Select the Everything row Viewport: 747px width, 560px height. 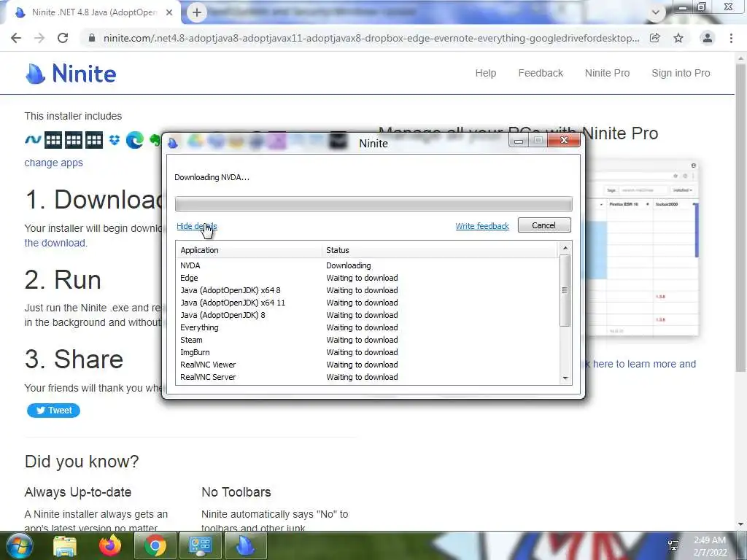pyautogui.click(x=367, y=327)
